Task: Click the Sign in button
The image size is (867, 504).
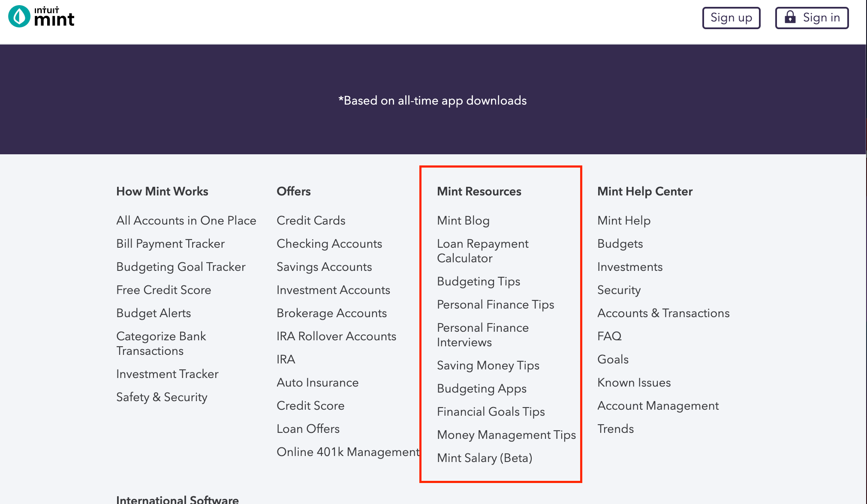Action: pyautogui.click(x=812, y=18)
